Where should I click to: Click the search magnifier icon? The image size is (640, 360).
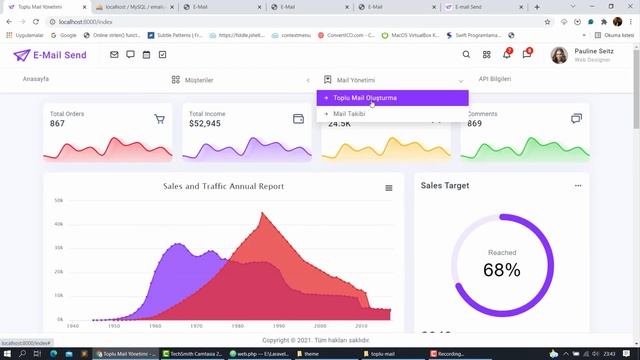click(x=466, y=54)
